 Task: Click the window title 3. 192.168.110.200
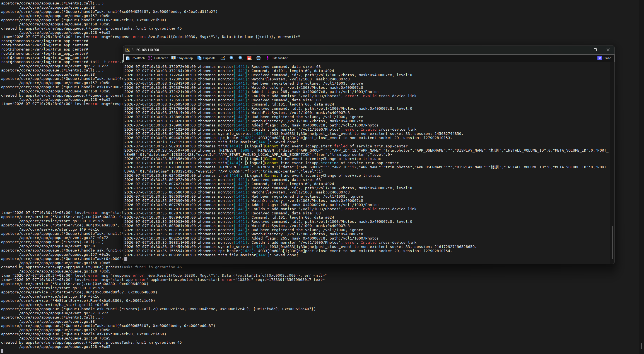pos(145,50)
